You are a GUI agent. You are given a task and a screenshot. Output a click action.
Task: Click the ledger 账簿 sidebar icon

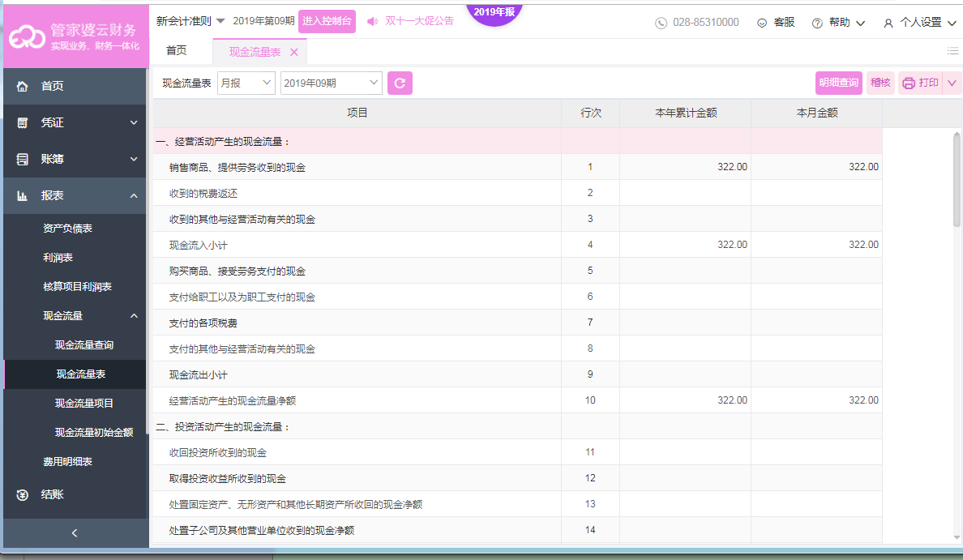pyautogui.click(x=22, y=160)
